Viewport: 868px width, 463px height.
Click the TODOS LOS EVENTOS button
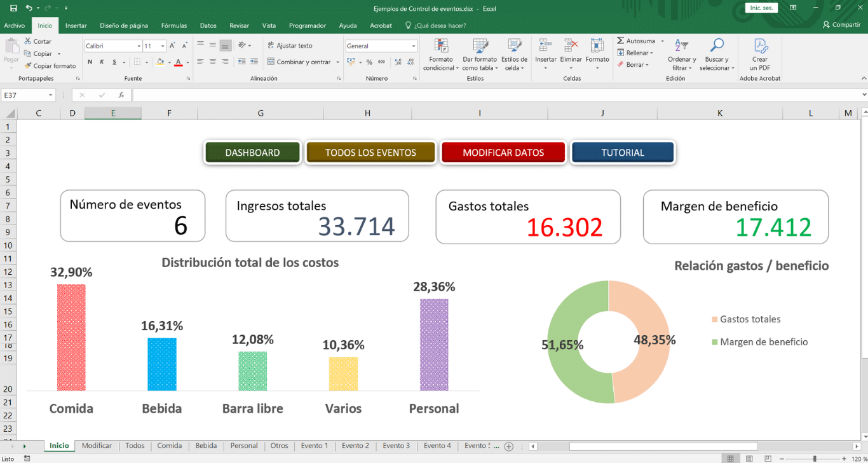point(370,153)
